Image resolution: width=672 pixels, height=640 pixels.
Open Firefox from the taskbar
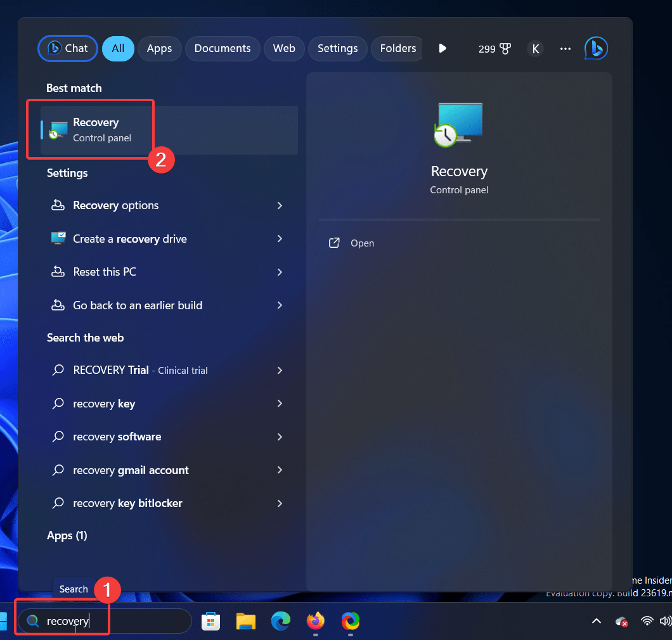pyautogui.click(x=315, y=622)
